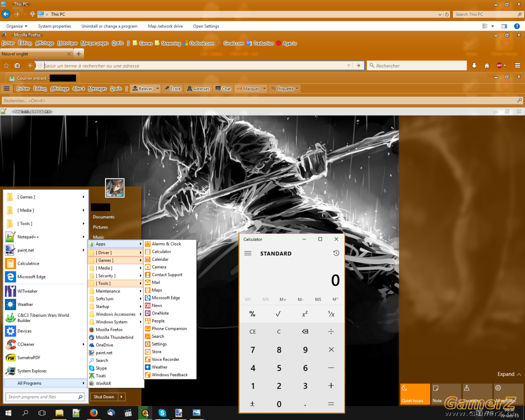Open Firefox from the taskbar
The image size is (525, 420).
point(94,413)
